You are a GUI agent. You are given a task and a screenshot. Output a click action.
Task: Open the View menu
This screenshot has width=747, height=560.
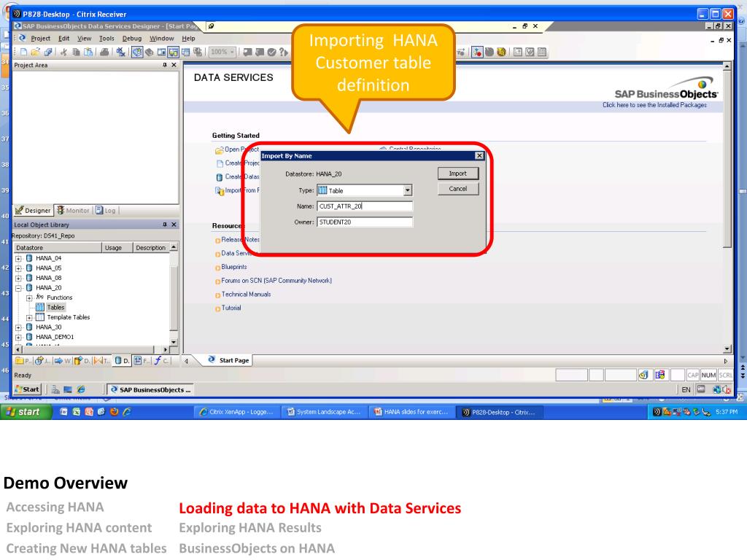pos(85,39)
